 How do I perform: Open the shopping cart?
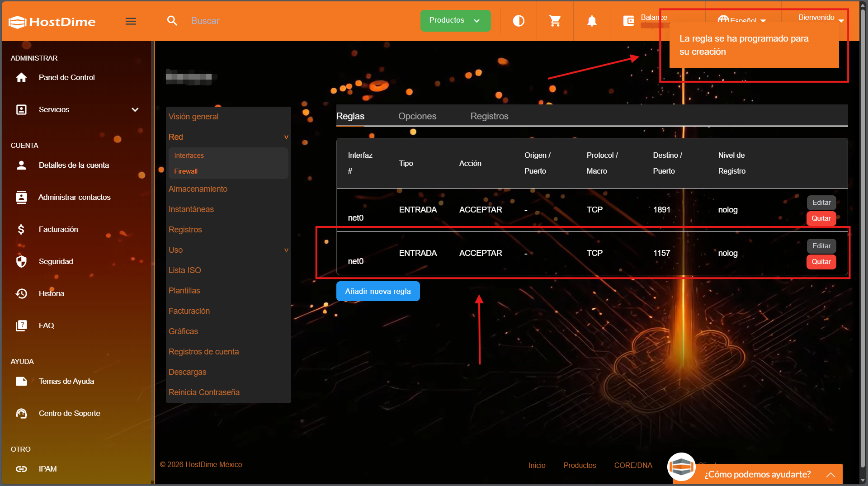(555, 21)
